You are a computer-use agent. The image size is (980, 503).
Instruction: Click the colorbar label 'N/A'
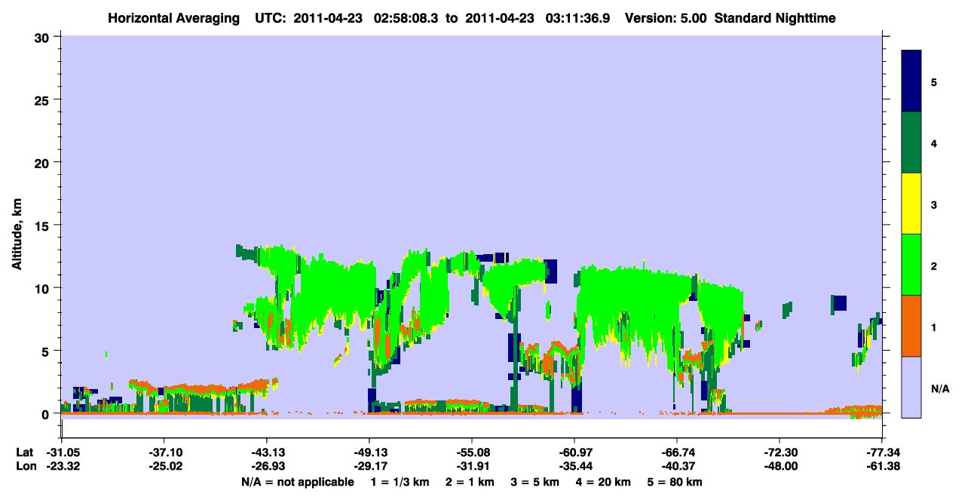(x=940, y=389)
